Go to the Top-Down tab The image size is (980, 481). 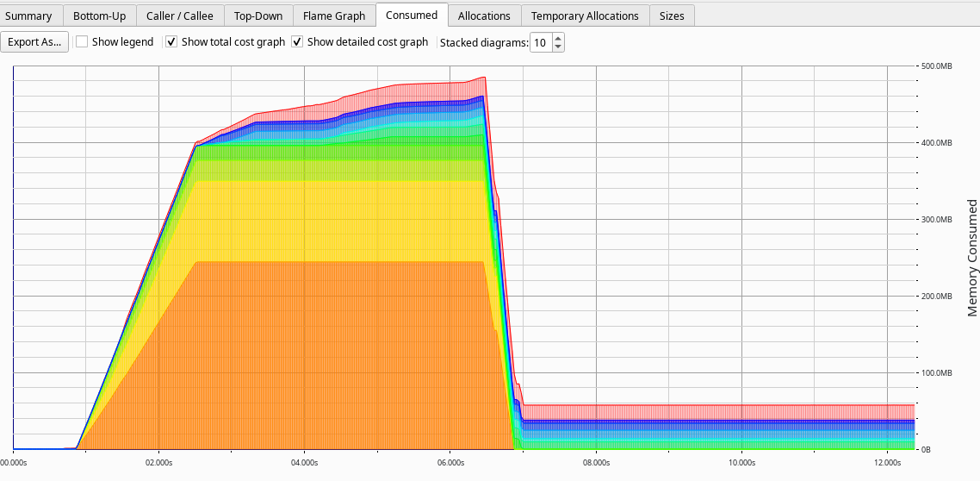tap(258, 16)
